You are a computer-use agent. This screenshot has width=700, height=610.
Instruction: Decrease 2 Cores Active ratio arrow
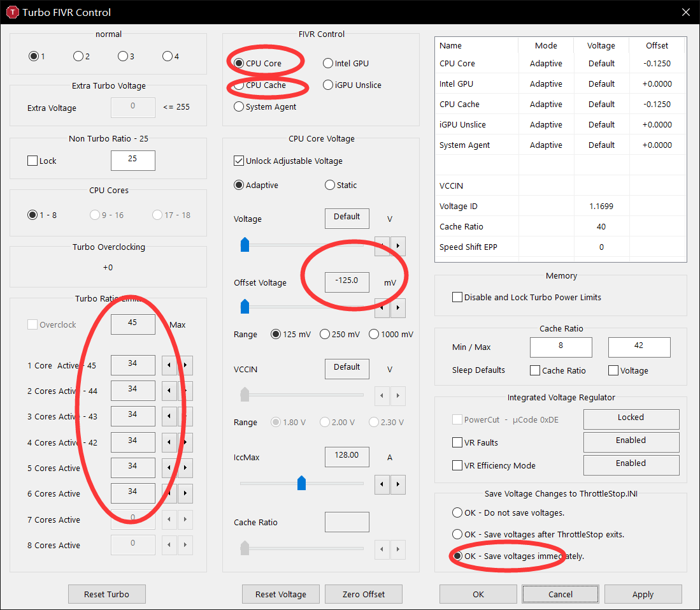coord(169,391)
